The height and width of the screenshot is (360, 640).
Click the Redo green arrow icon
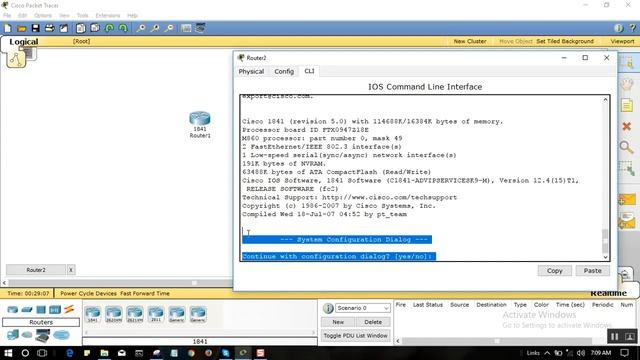pos(123,28)
